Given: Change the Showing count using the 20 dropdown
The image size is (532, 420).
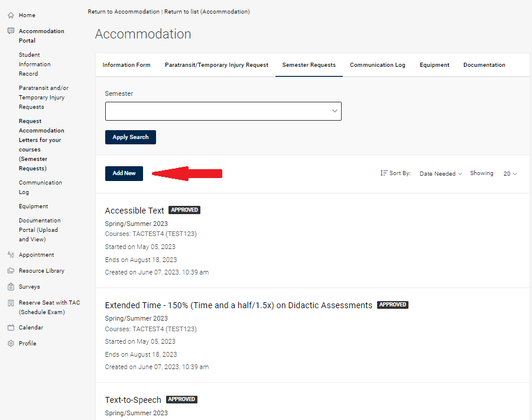Looking at the screenshot, I should [510, 173].
